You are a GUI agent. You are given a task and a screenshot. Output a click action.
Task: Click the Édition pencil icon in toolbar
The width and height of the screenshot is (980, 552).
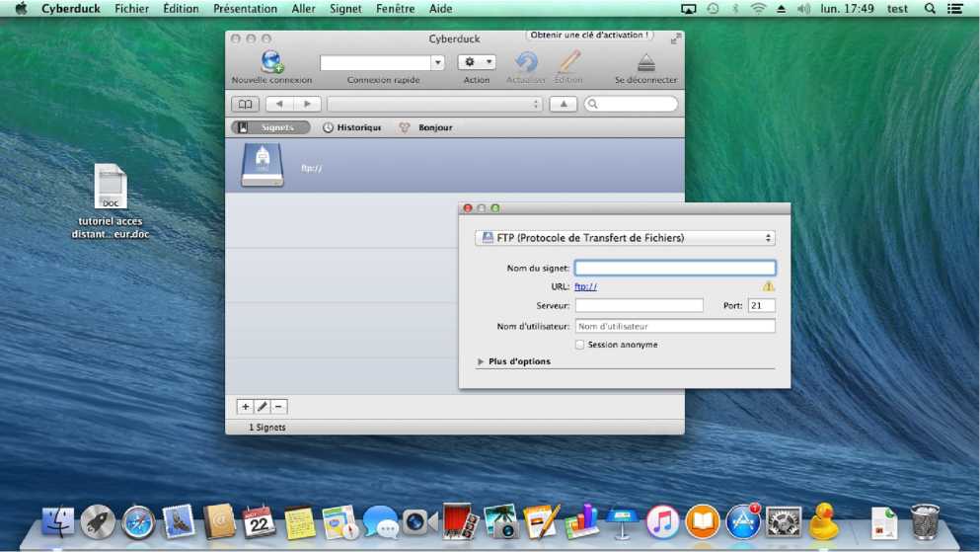pos(568,62)
